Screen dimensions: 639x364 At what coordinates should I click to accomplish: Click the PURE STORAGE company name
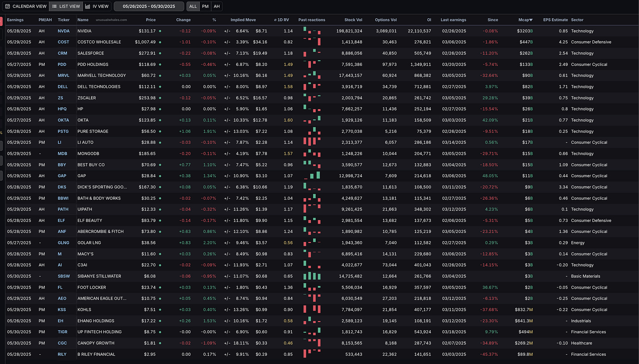coord(93,131)
